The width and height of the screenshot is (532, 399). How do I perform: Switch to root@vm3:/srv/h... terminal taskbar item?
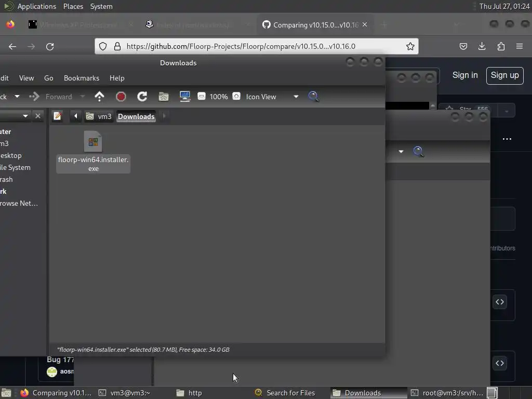pyautogui.click(x=448, y=393)
